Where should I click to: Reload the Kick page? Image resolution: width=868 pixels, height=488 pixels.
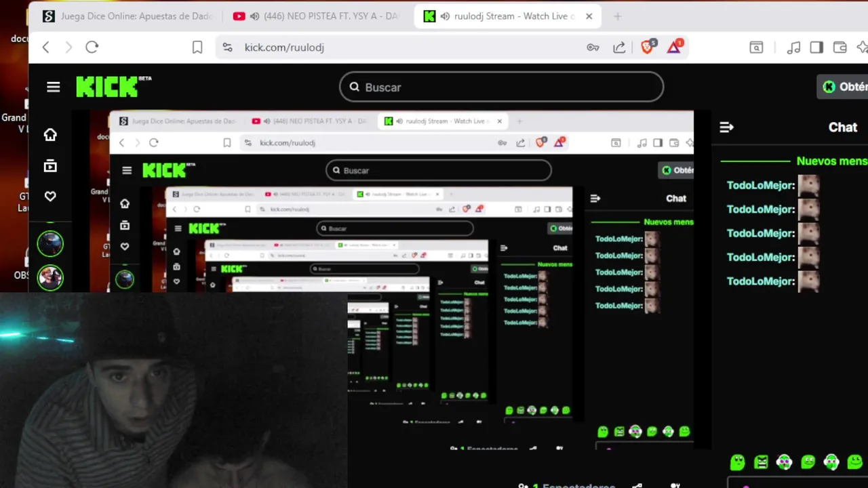(92, 47)
